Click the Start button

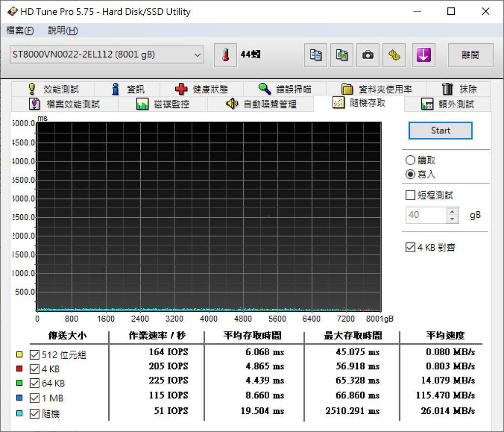441,131
